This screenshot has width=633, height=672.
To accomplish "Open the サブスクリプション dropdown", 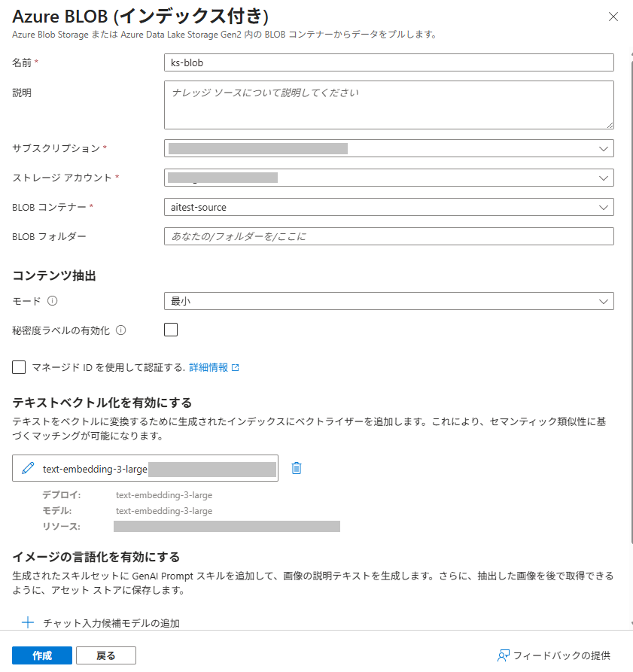I will [388, 148].
